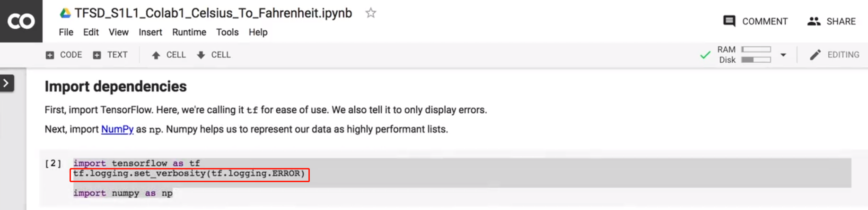The width and height of the screenshot is (868, 210).
Task: Open the Editing mode selector
Action: [x=834, y=55]
